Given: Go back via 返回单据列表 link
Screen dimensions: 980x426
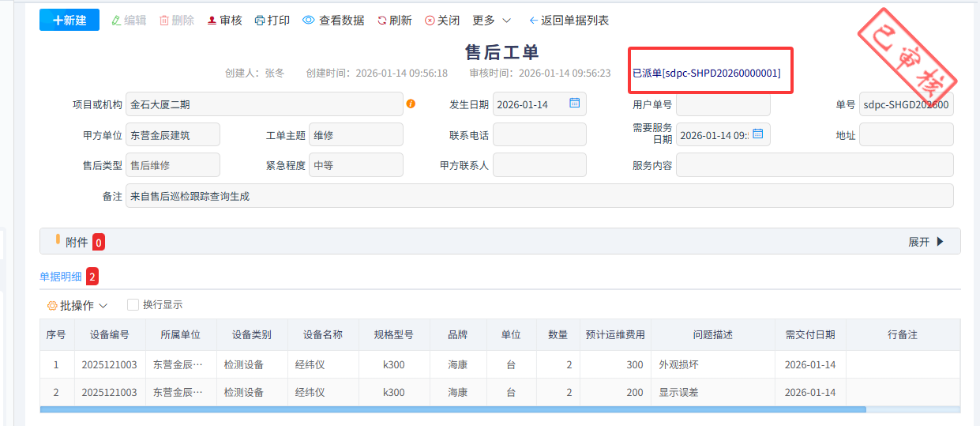Looking at the screenshot, I should (x=569, y=21).
